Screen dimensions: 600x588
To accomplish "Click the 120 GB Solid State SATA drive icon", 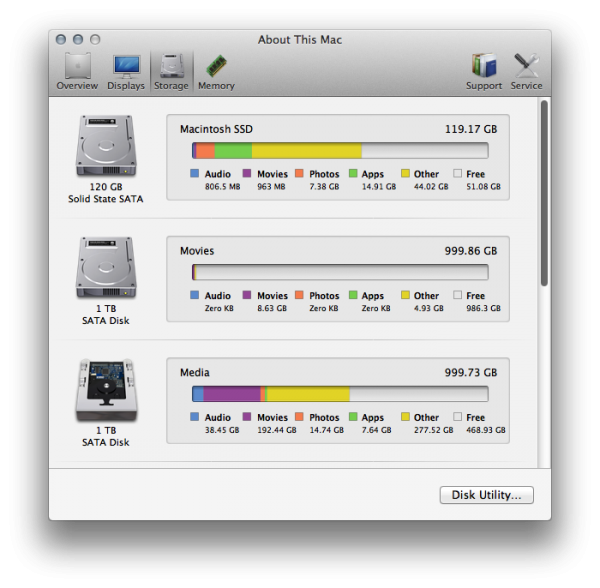I will 106,146.
